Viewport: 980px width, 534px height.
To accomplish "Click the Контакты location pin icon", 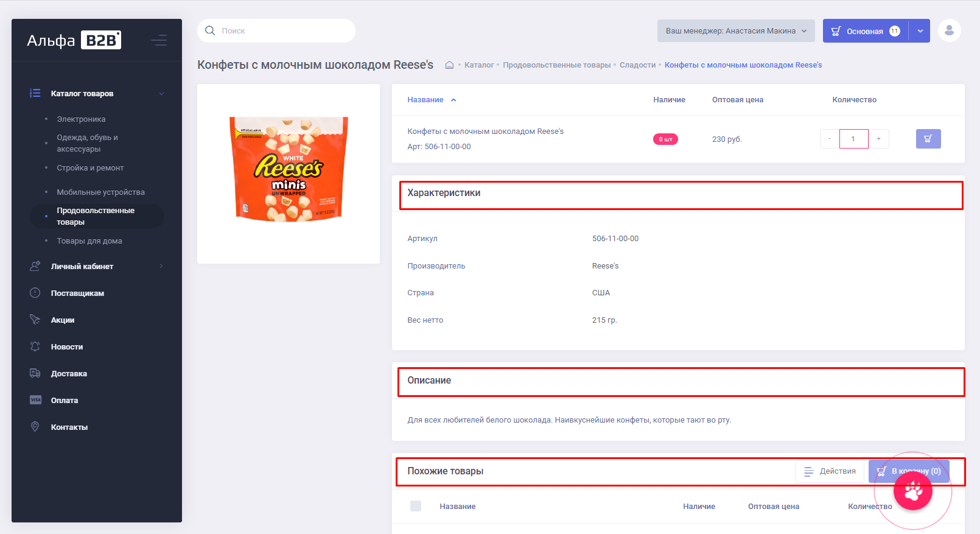I will 35,427.
